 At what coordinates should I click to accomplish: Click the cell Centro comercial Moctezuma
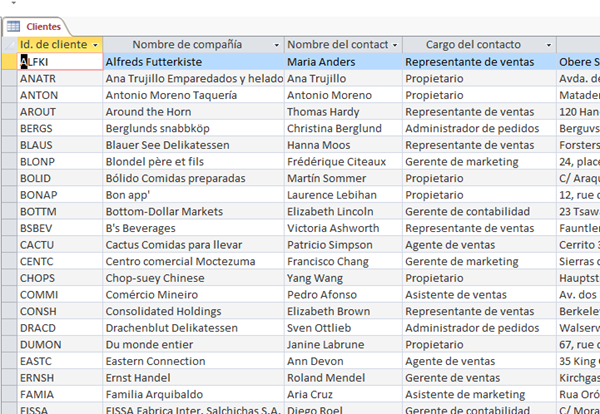(x=193, y=261)
